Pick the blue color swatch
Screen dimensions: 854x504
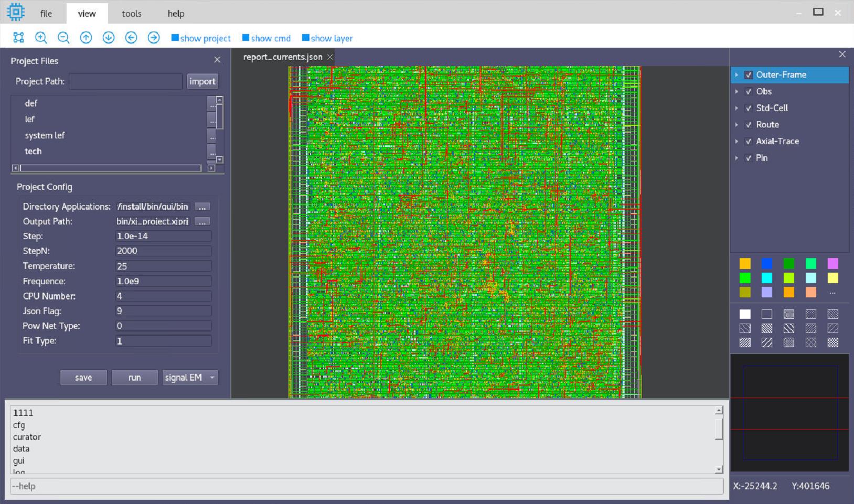[x=767, y=263]
